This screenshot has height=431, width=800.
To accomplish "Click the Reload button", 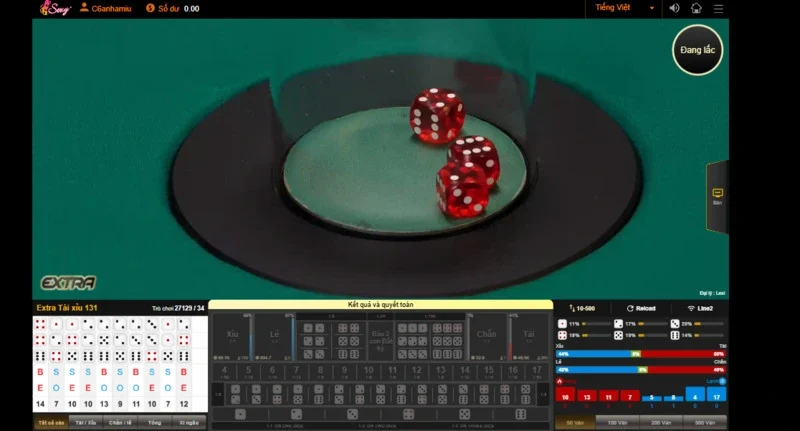I will click(x=641, y=308).
